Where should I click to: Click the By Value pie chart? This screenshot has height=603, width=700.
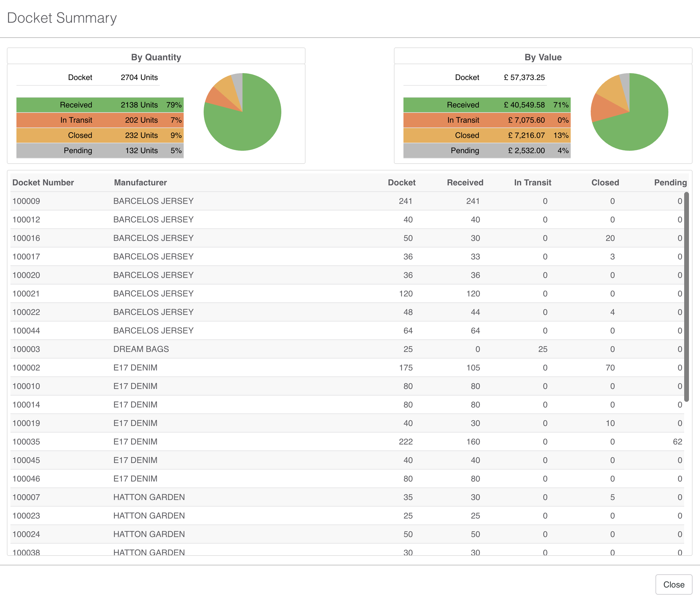tap(629, 112)
